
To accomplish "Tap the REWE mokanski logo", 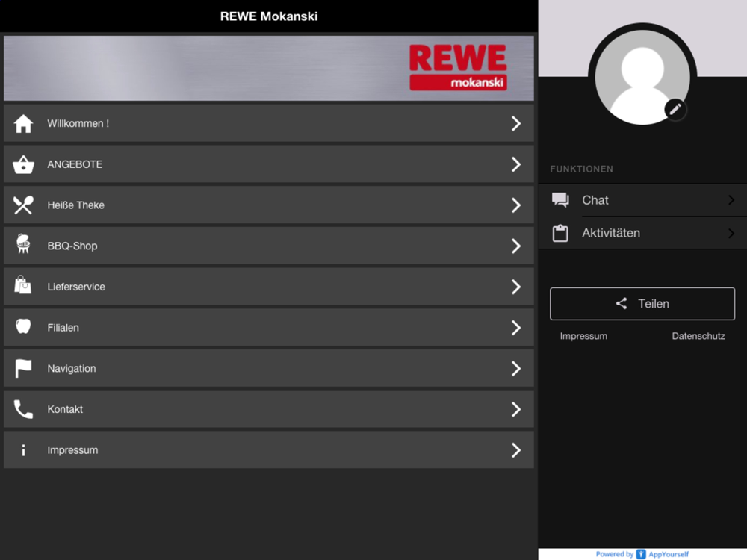I will (458, 68).
